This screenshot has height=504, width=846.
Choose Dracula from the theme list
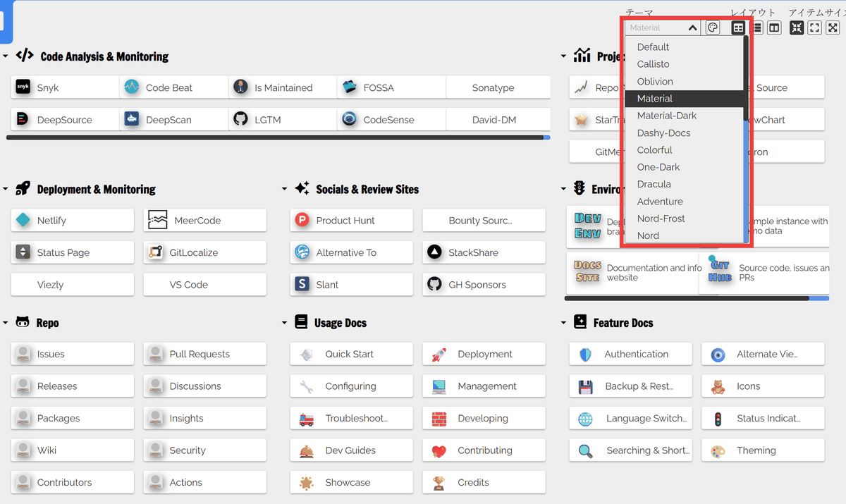click(654, 184)
